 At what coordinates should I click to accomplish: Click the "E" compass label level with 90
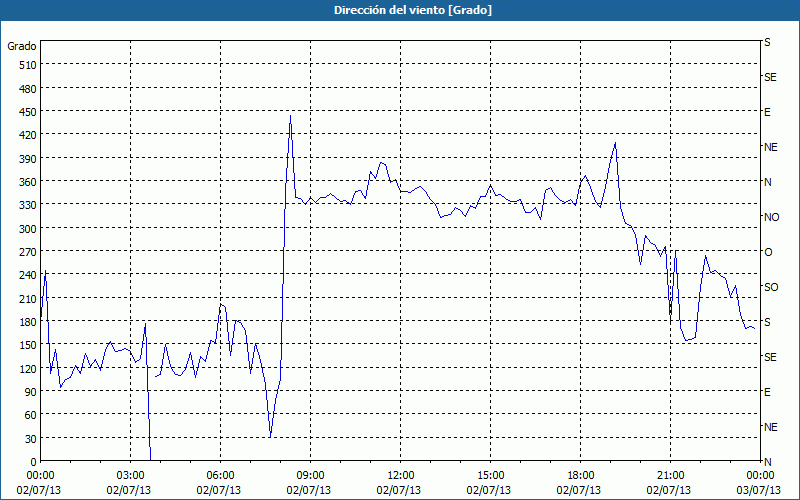(x=767, y=392)
